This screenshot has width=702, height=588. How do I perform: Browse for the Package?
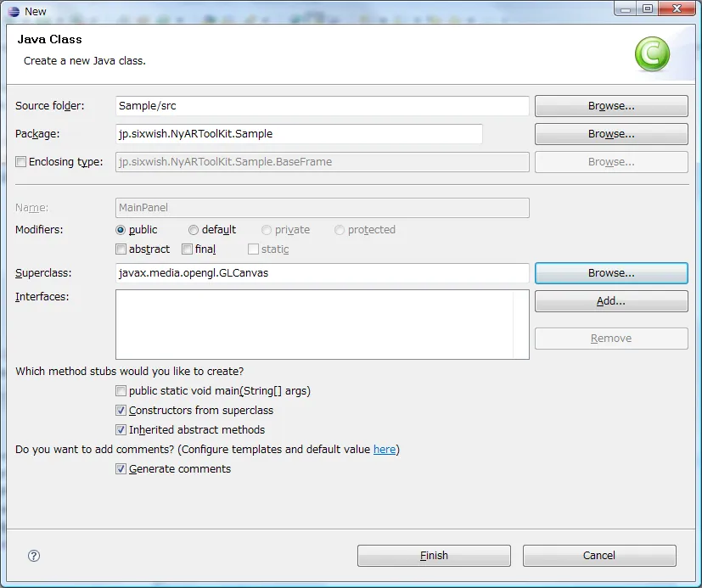coord(611,134)
